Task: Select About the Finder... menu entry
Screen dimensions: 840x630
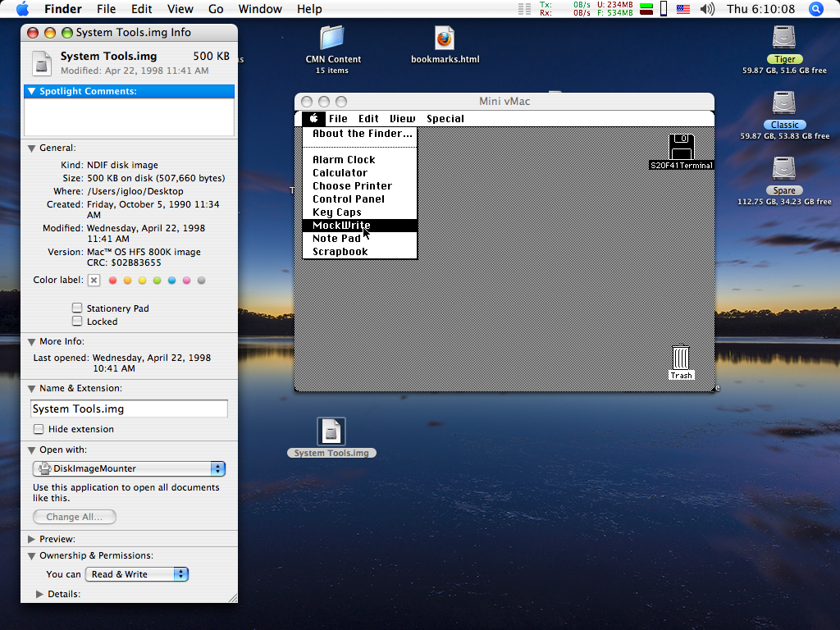Action: tap(359, 134)
